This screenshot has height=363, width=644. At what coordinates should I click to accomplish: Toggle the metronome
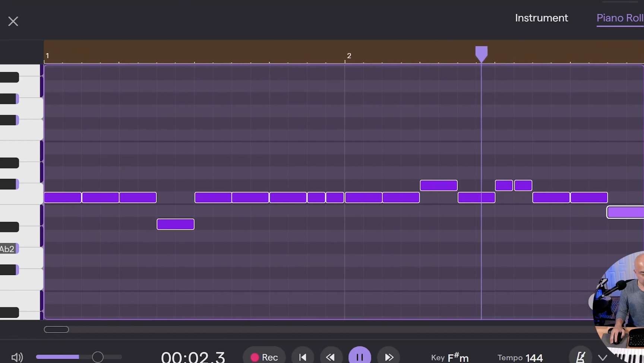(580, 357)
